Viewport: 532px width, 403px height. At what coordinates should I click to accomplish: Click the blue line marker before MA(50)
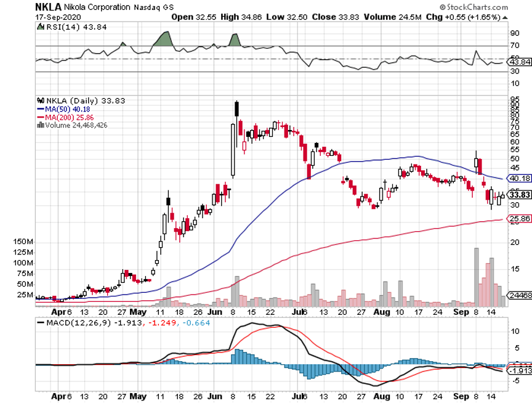click(x=41, y=109)
